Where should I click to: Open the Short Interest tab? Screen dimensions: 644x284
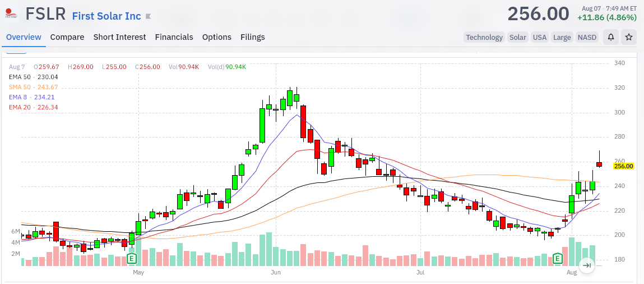(119, 37)
